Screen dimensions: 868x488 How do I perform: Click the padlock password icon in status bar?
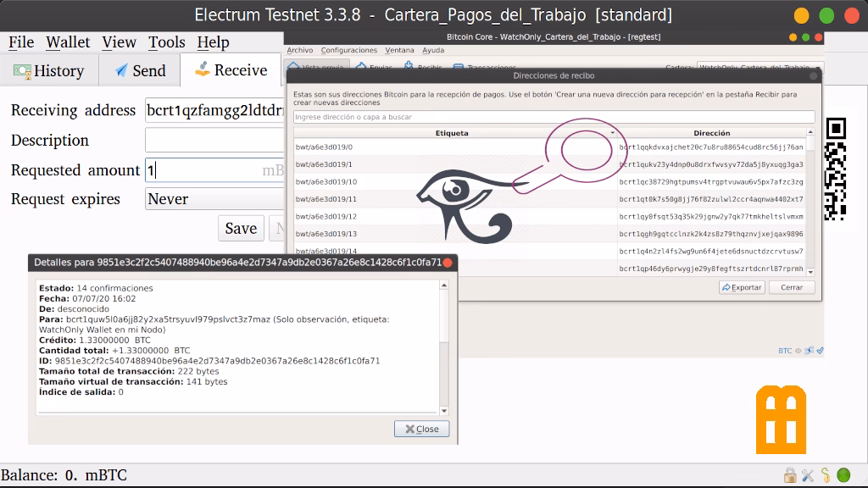pyautogui.click(x=790, y=475)
